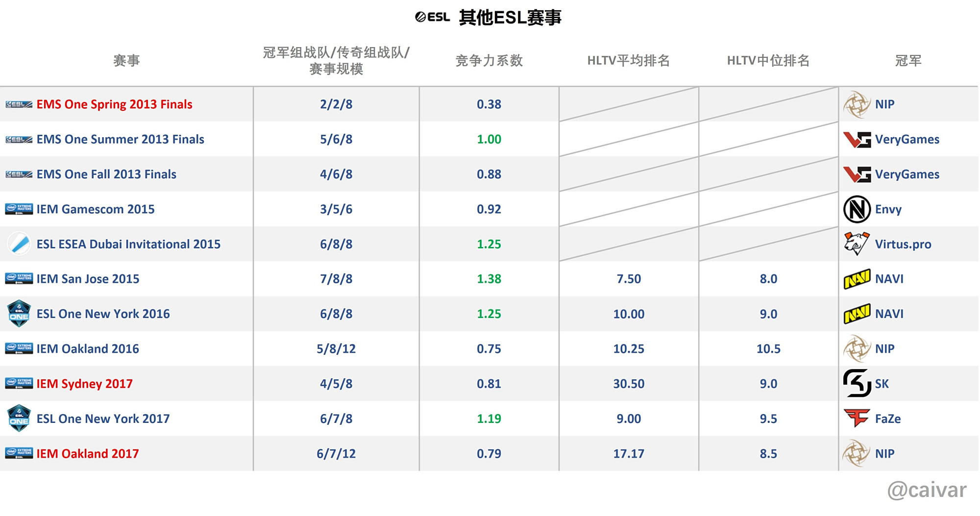Open IEM Sydney 2017 event link
The height and width of the screenshot is (516, 980).
pyautogui.click(x=84, y=384)
